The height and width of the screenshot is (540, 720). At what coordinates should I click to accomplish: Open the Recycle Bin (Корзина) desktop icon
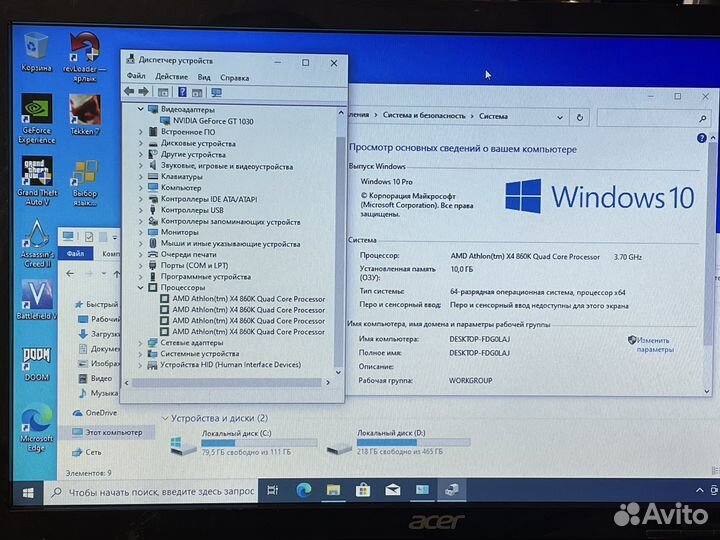pos(36,51)
